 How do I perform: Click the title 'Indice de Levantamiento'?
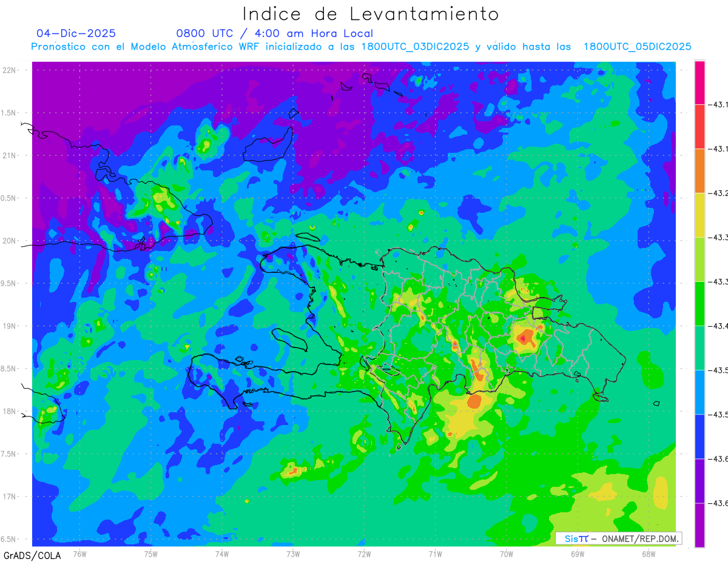click(x=371, y=14)
